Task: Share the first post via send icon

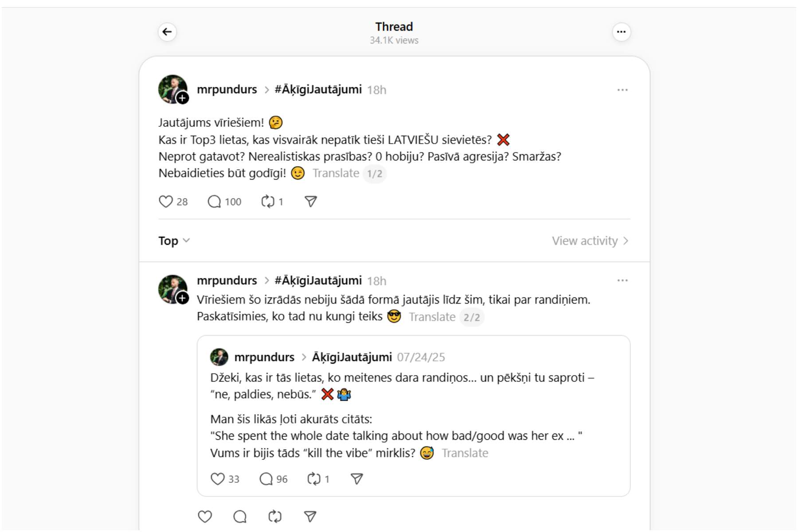Action: coord(311,202)
